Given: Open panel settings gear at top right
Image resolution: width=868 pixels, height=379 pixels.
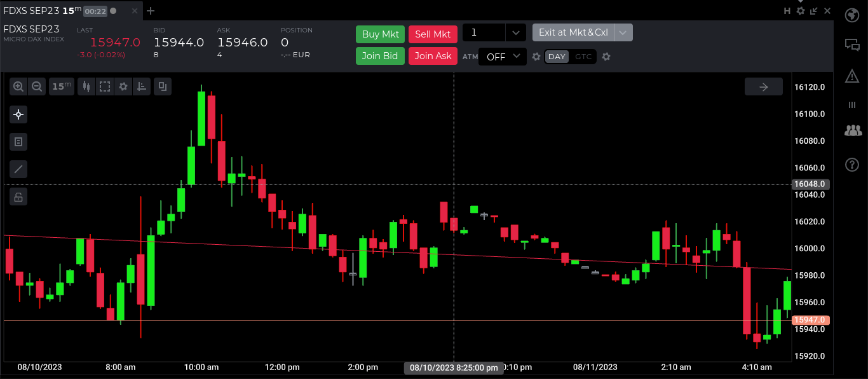Looking at the screenshot, I should click(801, 11).
